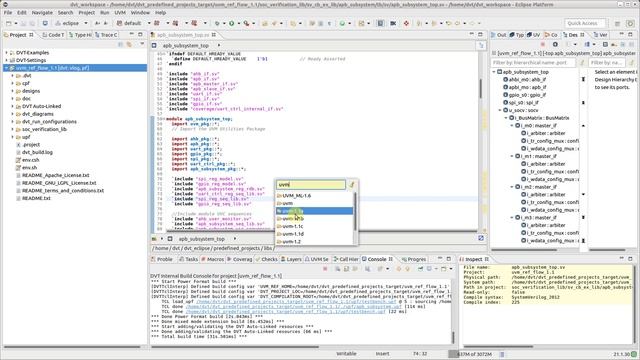Click the red stop icon in Design Hierarchy toolbar
The image size is (640, 360).
tap(542, 44)
